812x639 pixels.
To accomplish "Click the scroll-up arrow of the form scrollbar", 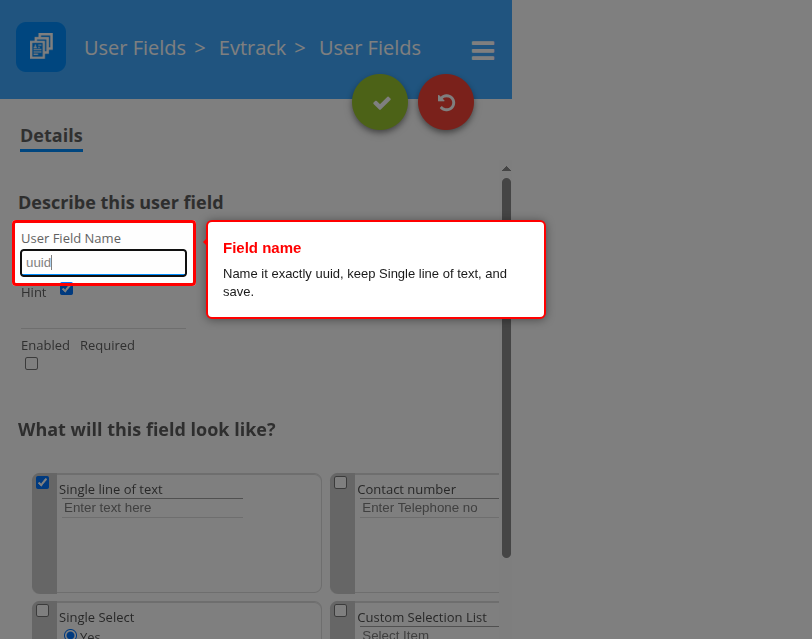I will click(506, 169).
